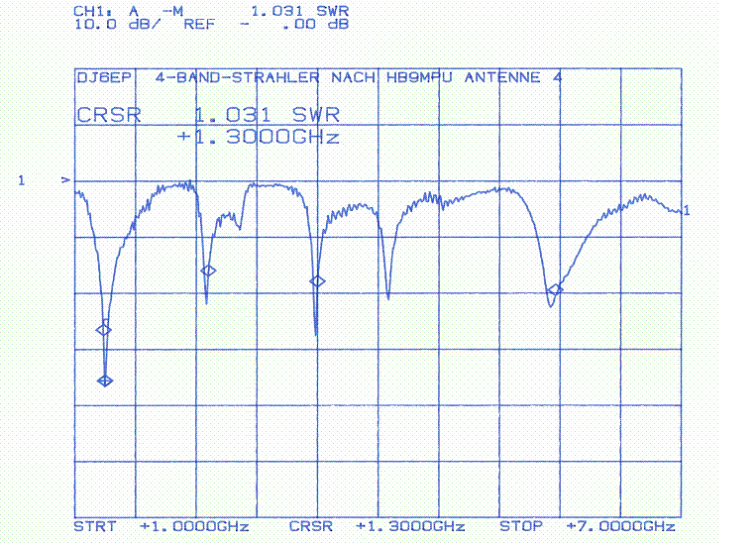Image resolution: width=756 pixels, height=544 pixels.
Task: Click the large '+1.3000GHz' cursor frequency inside the grid
Action: pos(259,137)
